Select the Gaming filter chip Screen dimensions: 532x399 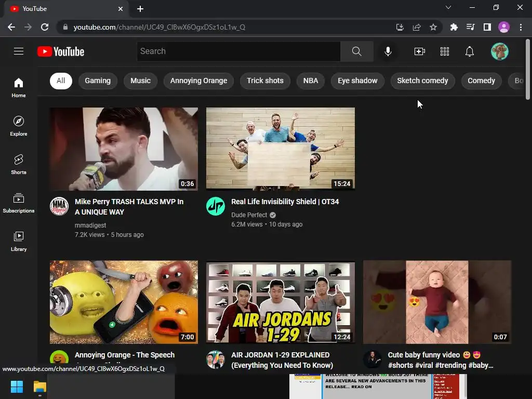click(x=98, y=81)
